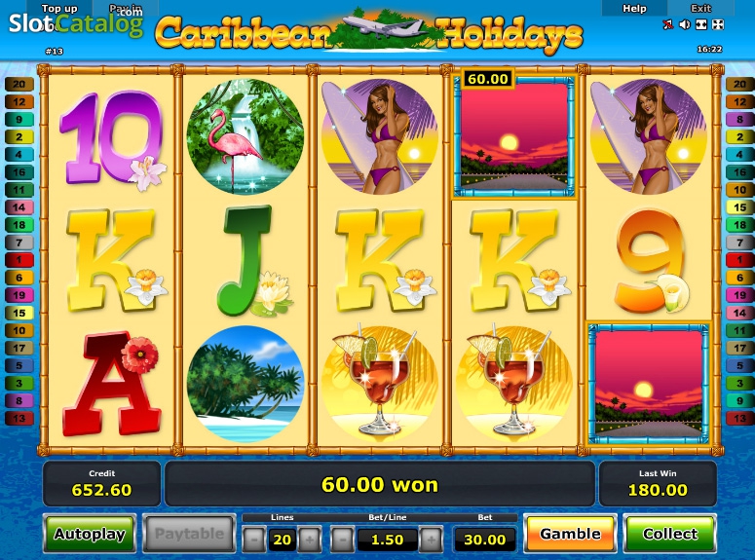This screenshot has width=755, height=560.
Task: Click the red A symbol on first reel
Action: pyautogui.click(x=111, y=384)
